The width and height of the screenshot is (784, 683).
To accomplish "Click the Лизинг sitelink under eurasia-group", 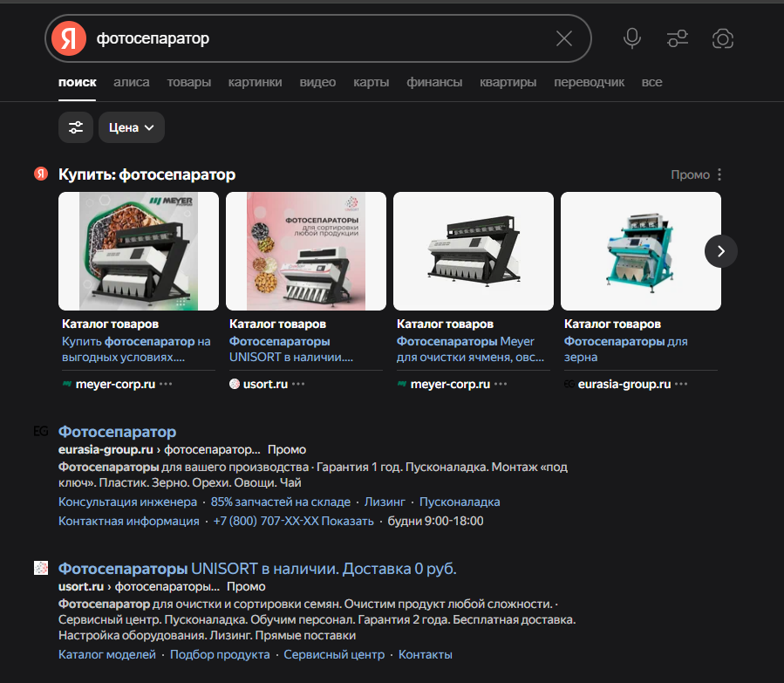I will click(x=385, y=502).
